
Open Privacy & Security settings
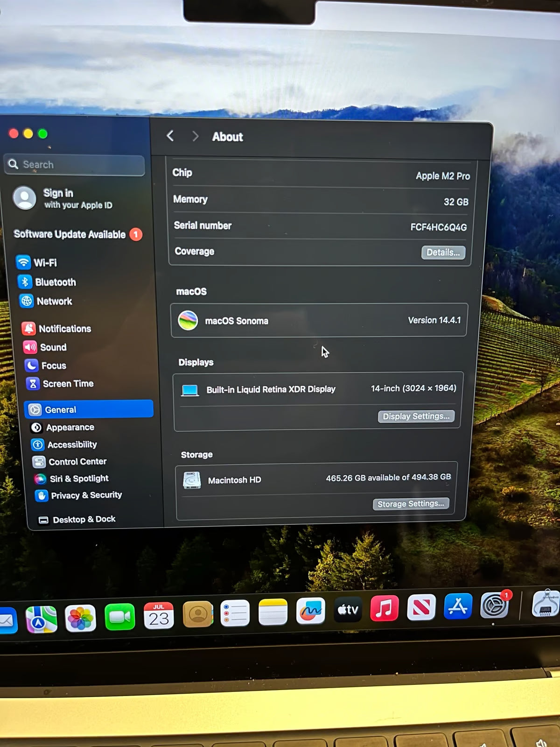(x=78, y=495)
